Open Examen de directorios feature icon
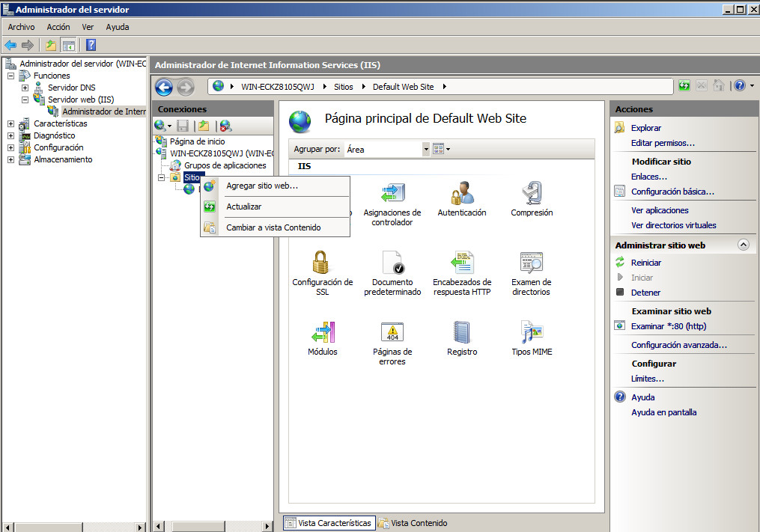Viewport: 760px width, 532px height. pos(532,263)
